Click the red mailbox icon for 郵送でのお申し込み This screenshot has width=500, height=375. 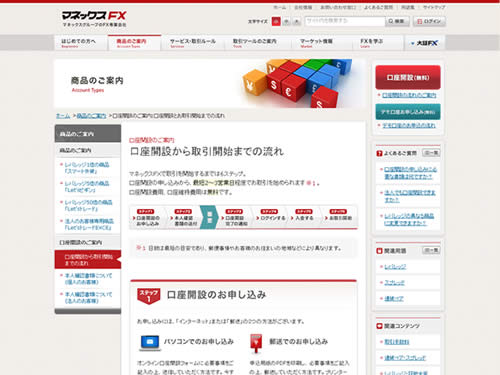256,343
